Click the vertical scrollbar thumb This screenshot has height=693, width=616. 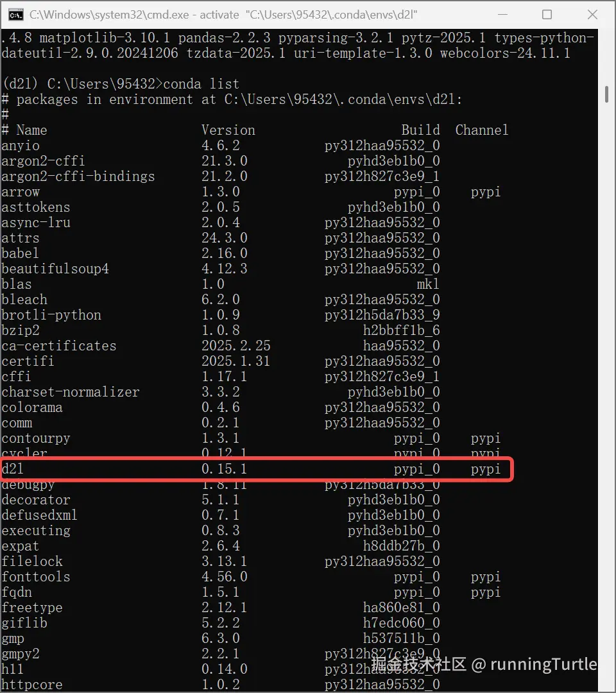click(x=606, y=94)
